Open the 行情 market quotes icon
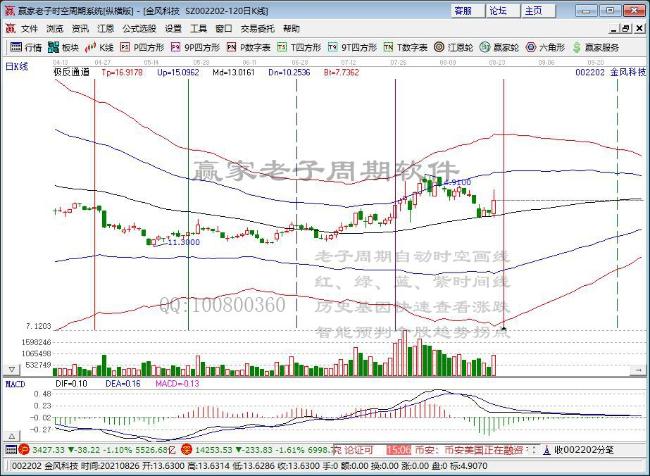The height and width of the screenshot is (476, 650). coord(16,47)
